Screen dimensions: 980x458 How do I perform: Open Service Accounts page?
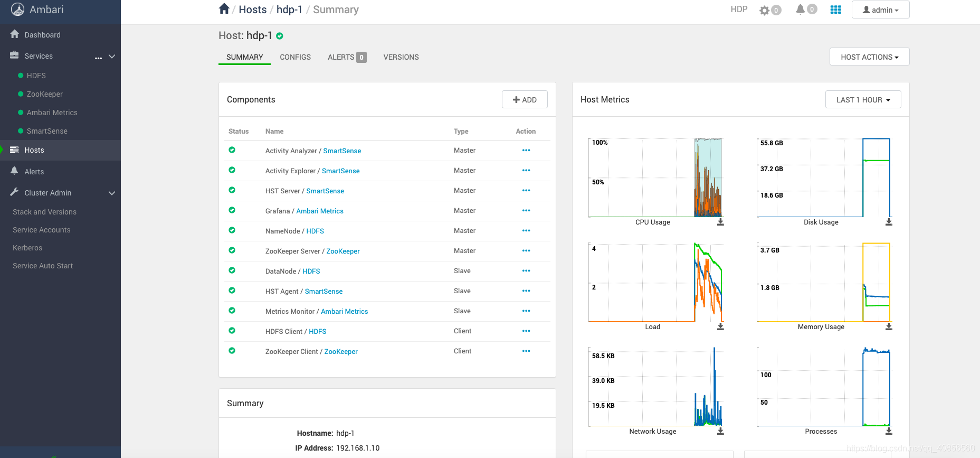[41, 230]
